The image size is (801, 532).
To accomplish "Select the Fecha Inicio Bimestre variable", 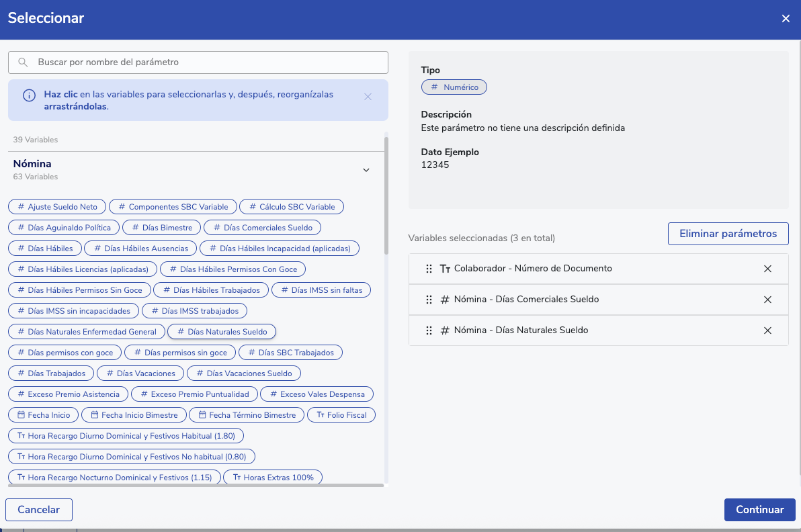I will [x=134, y=415].
